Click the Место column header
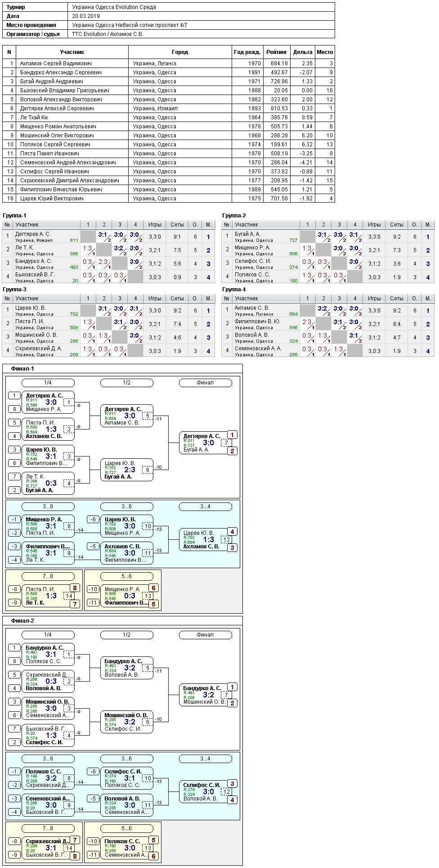The image size is (439, 868). point(325,52)
